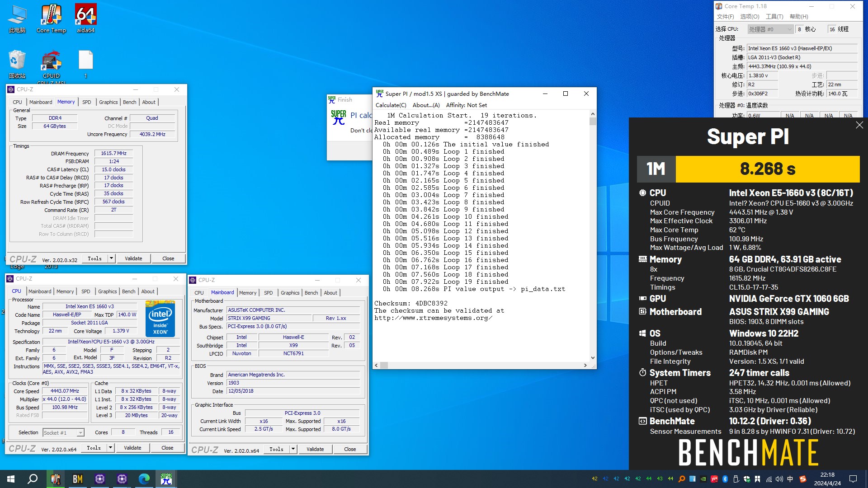
Task: Open the Sogou input method tray icon
Action: tap(803, 479)
